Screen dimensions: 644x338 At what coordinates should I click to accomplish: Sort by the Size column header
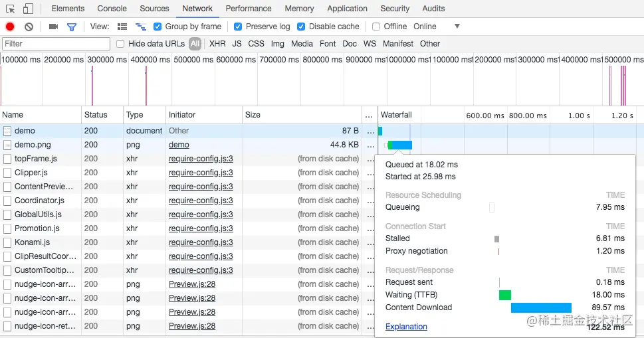[x=302, y=115]
